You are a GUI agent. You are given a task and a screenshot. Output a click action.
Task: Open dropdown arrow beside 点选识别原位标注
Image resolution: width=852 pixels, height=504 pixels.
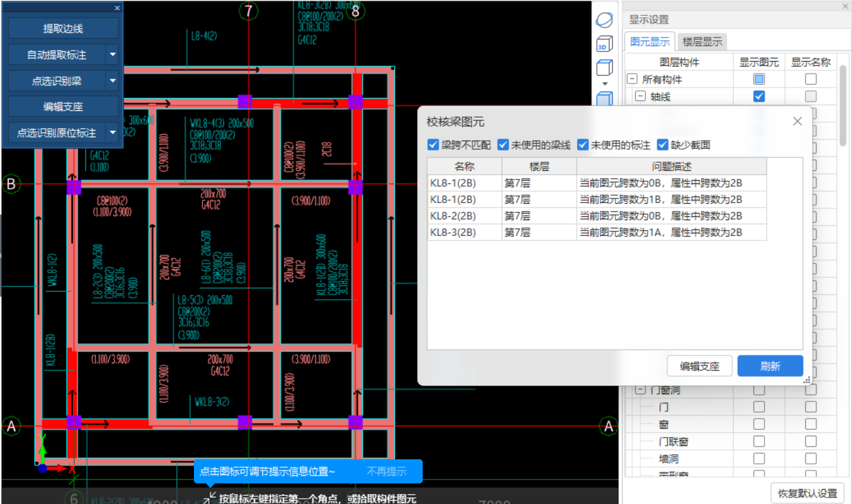pos(112,133)
